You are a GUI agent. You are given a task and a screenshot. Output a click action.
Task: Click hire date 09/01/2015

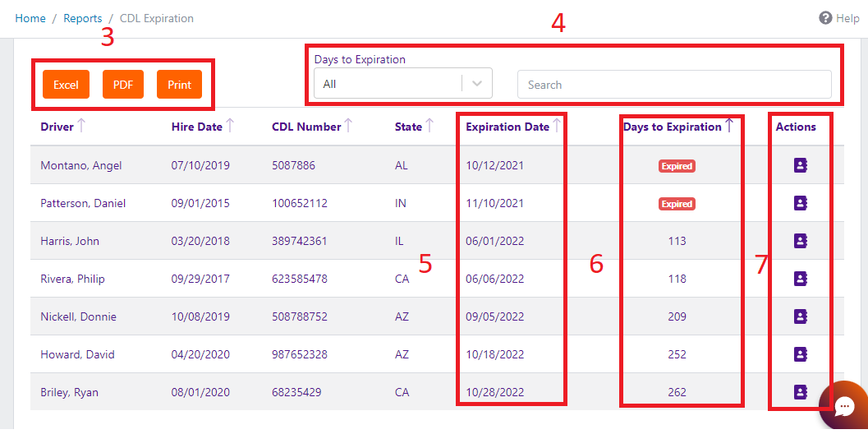coord(200,203)
